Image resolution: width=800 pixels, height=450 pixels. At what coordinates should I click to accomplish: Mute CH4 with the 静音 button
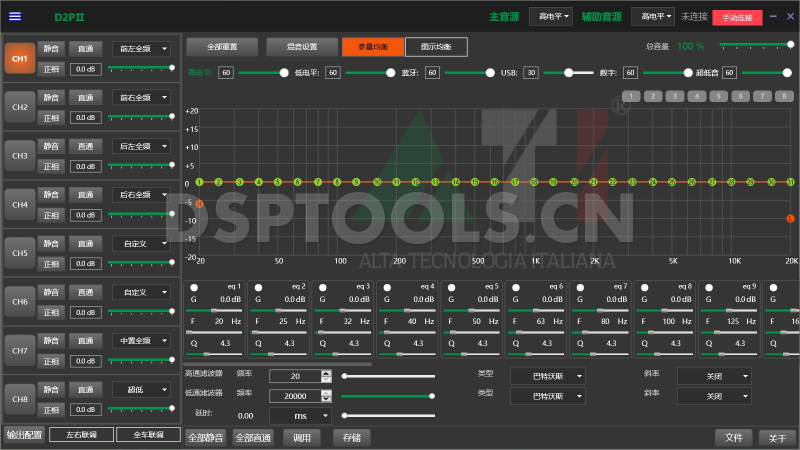coord(51,195)
